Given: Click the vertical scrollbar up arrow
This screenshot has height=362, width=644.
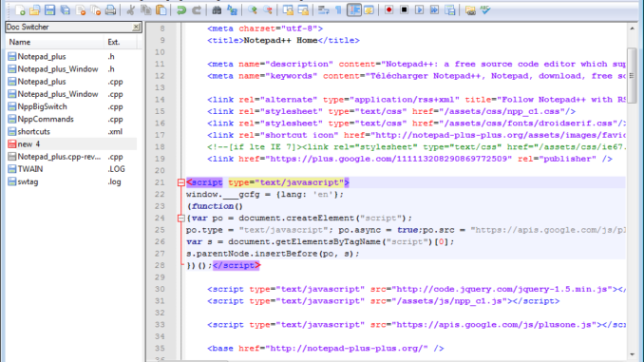Looking at the screenshot, I should click(x=632, y=29).
